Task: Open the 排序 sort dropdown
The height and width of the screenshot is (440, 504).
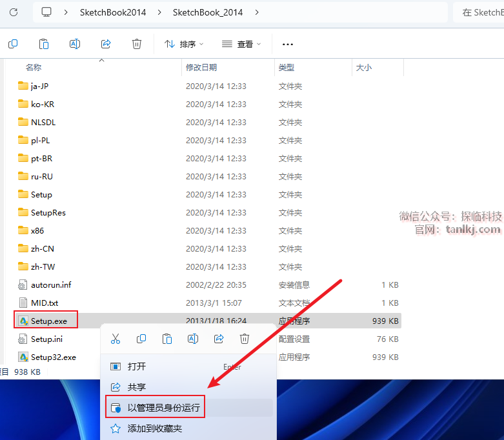Action: click(184, 44)
